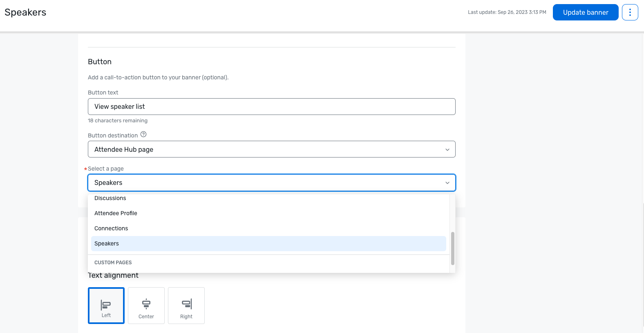The image size is (644, 333).
Task: Click the dropdown list scrollbar thumb
Action: (452, 248)
